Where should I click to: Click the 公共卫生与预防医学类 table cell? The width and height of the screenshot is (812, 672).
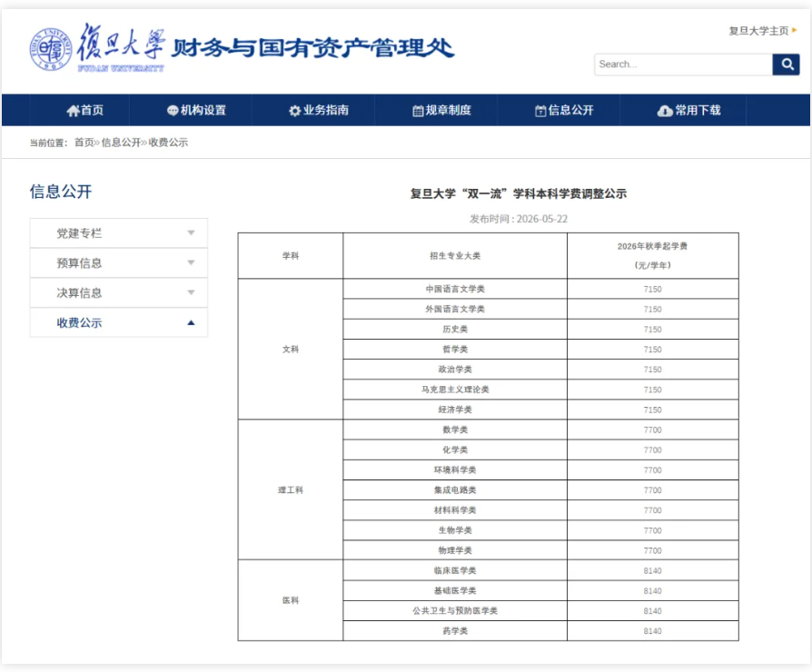click(x=455, y=611)
